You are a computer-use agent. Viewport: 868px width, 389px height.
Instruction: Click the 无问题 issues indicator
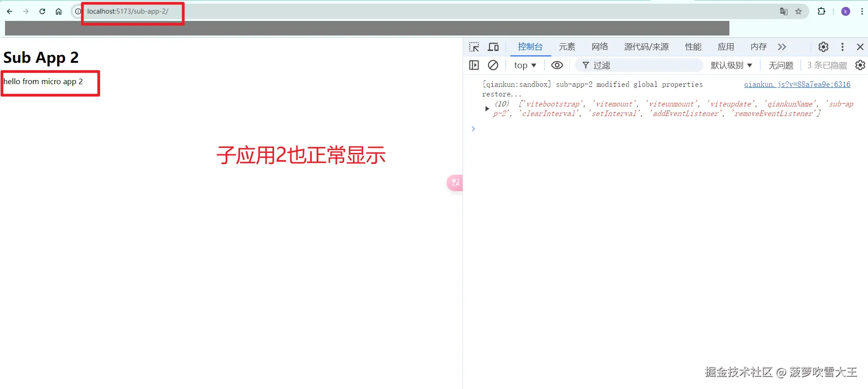pyautogui.click(x=781, y=66)
